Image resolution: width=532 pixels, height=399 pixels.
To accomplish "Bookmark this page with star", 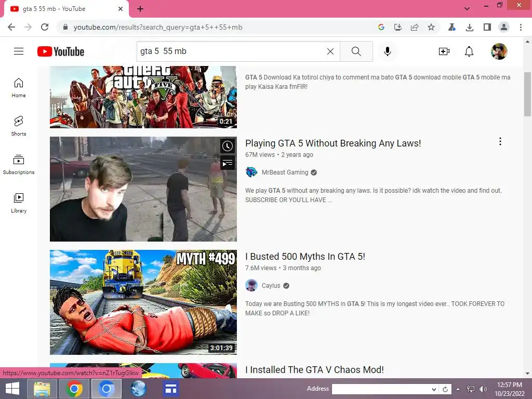I will 431,27.
